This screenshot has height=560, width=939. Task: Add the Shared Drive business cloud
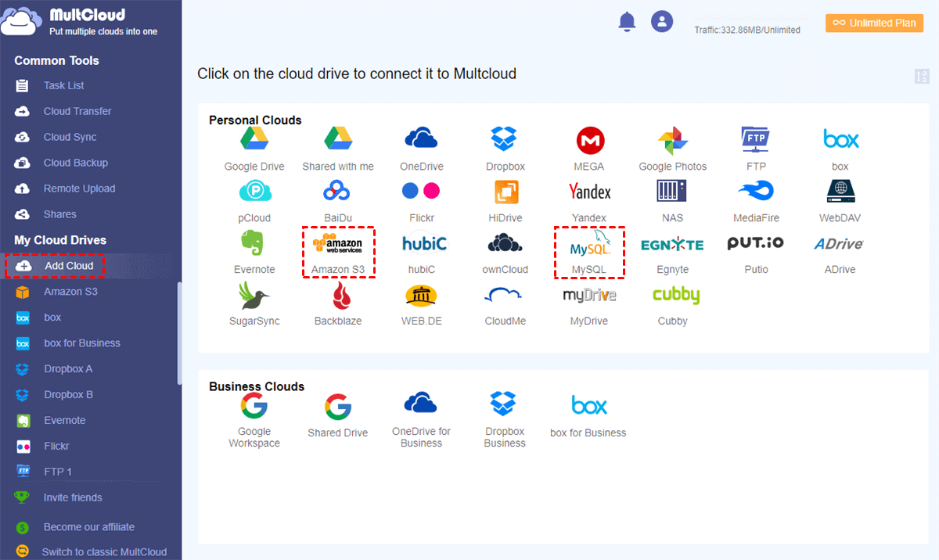click(x=338, y=416)
